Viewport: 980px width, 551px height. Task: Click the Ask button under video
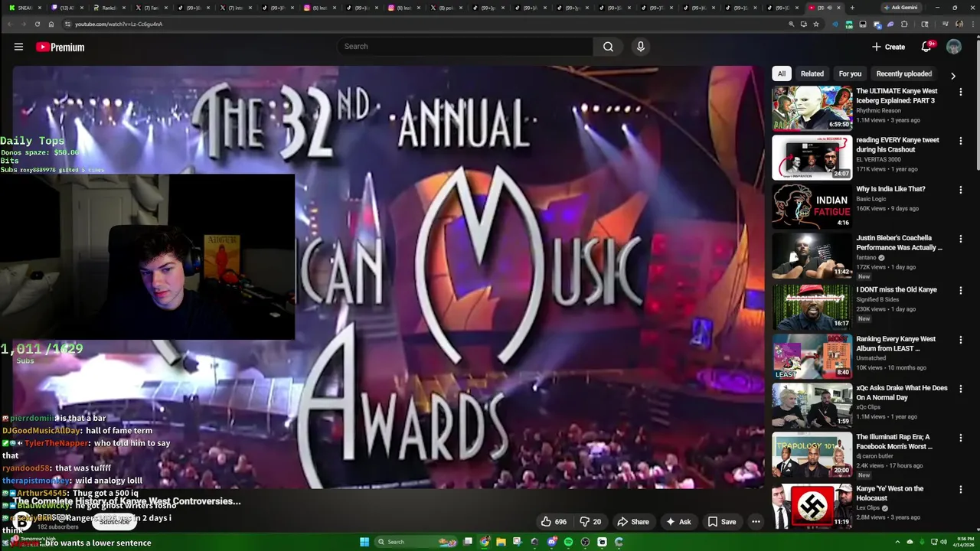click(678, 522)
